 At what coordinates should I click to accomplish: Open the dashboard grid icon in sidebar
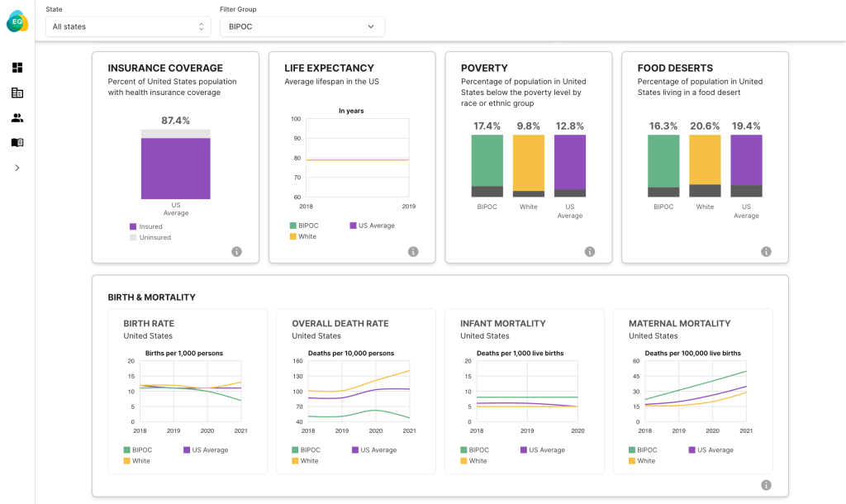pos(17,68)
